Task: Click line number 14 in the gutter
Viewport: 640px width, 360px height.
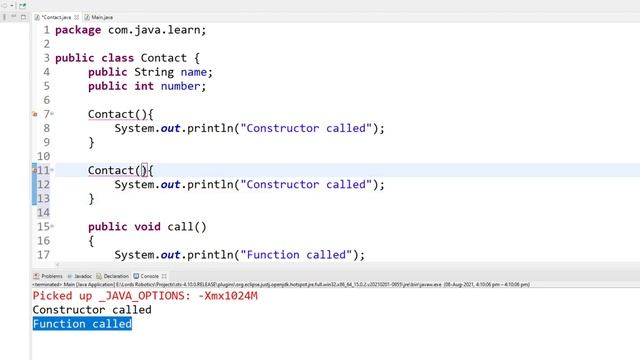Action: click(43, 213)
